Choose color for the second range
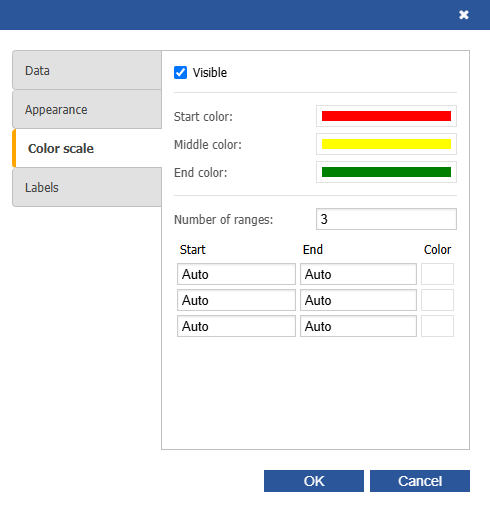 pos(437,300)
